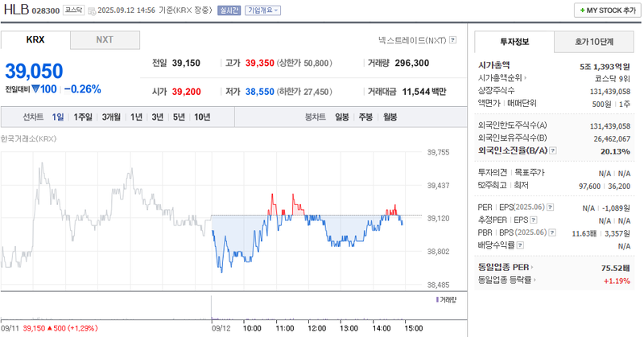Click the 실시간 real-time badge
The image size is (644, 337).
click(229, 10)
